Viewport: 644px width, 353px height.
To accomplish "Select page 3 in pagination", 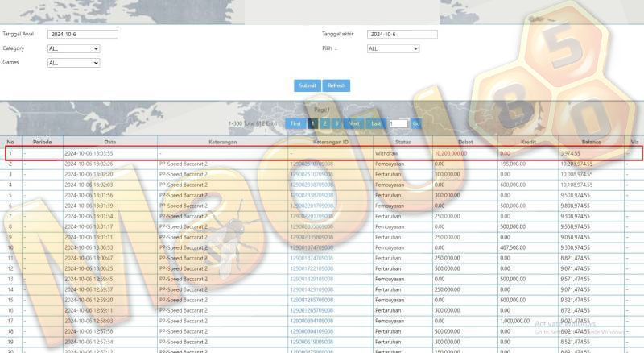I will [336, 123].
